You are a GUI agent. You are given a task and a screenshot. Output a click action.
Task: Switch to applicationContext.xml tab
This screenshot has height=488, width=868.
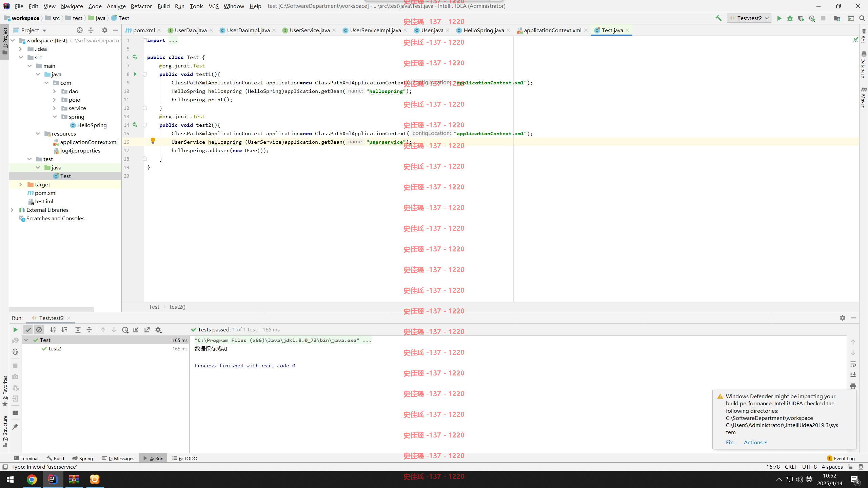point(552,30)
